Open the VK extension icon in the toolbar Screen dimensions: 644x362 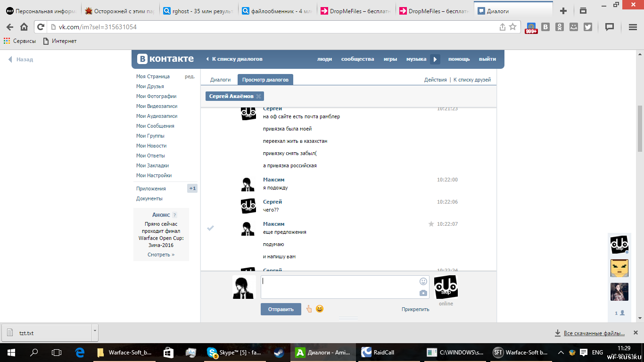(545, 27)
